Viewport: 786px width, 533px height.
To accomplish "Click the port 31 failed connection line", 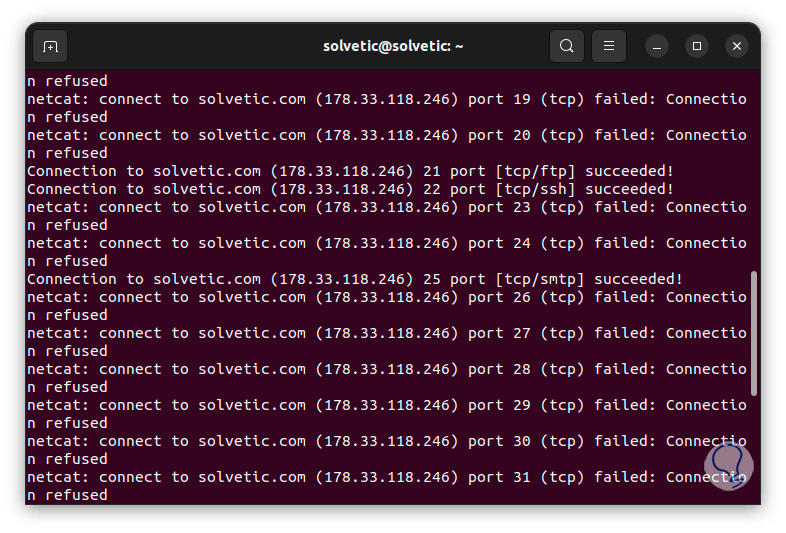I will coord(386,477).
